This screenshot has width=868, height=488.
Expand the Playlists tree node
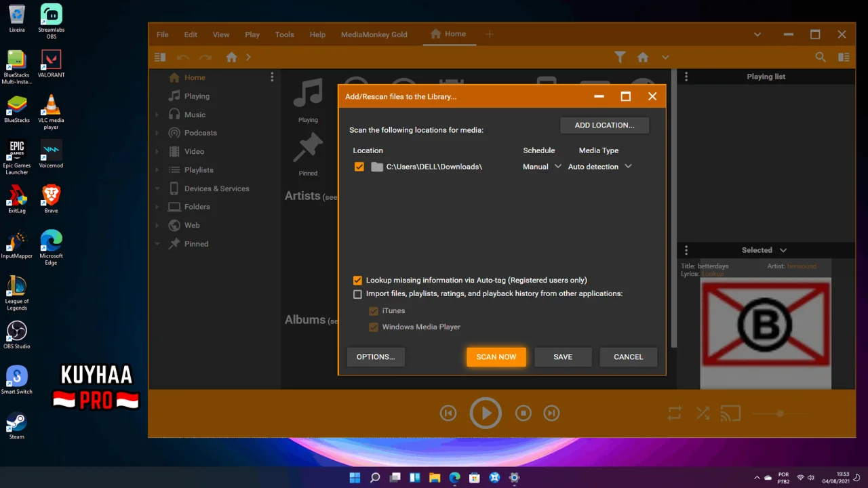pos(157,170)
